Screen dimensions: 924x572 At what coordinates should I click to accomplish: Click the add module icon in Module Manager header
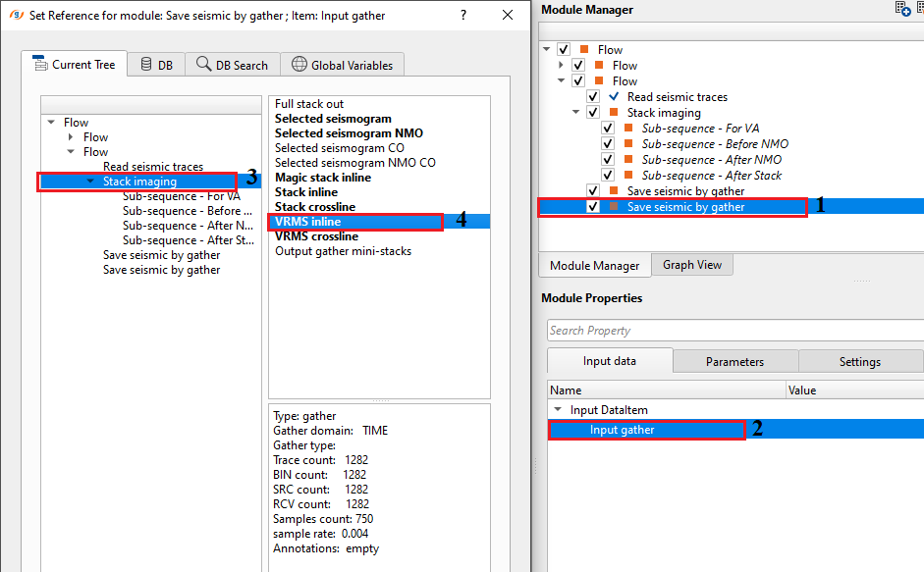902,9
